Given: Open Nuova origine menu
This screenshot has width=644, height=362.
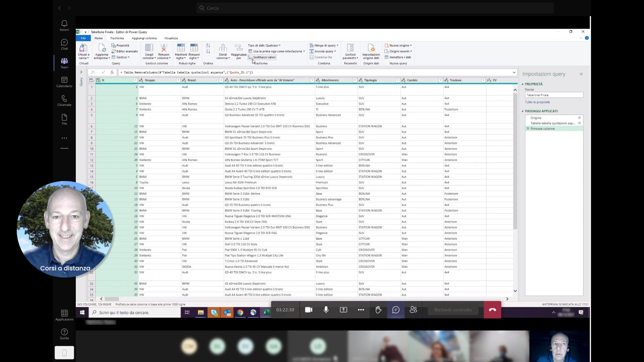Looking at the screenshot, I should coord(398,46).
